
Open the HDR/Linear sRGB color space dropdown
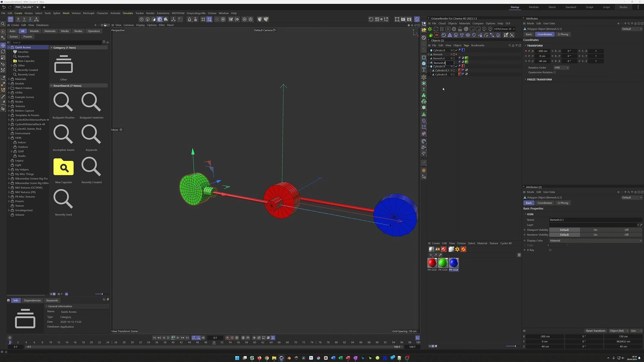pyautogui.click(x=504, y=29)
